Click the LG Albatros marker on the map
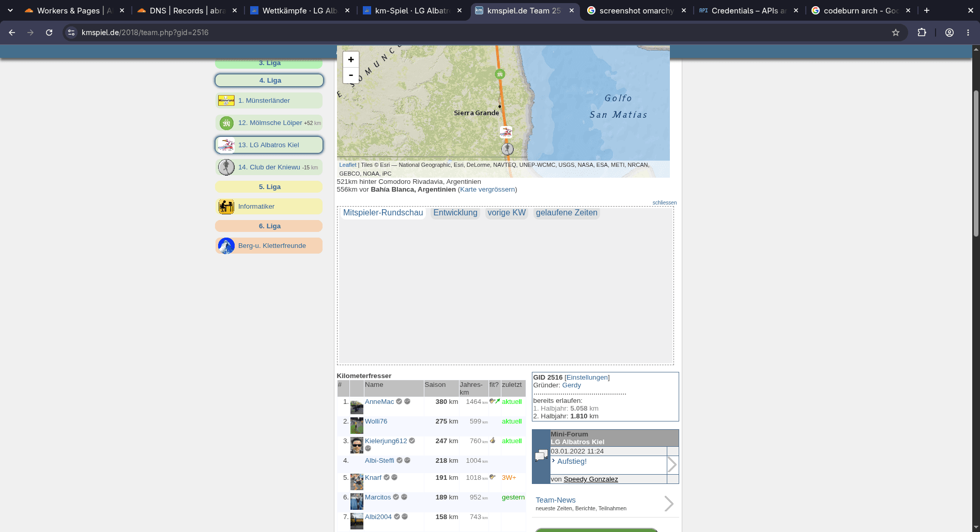Screen dimensions: 980x532 pyautogui.click(x=506, y=132)
